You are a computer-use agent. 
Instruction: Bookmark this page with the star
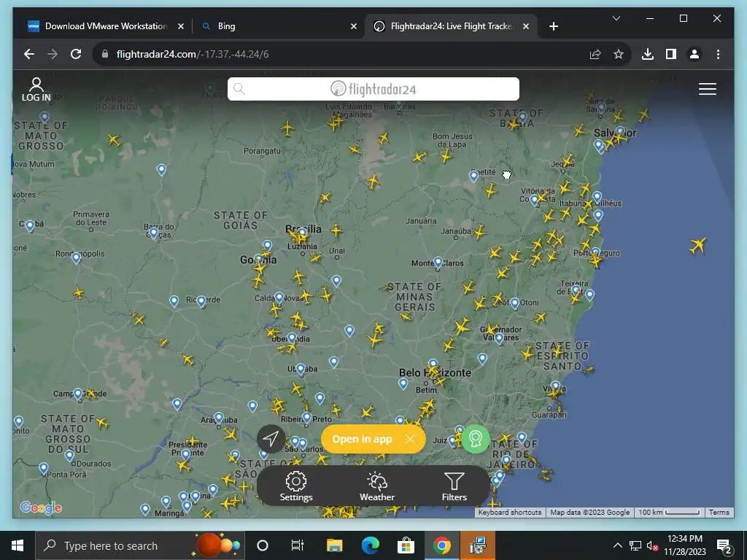(x=619, y=54)
